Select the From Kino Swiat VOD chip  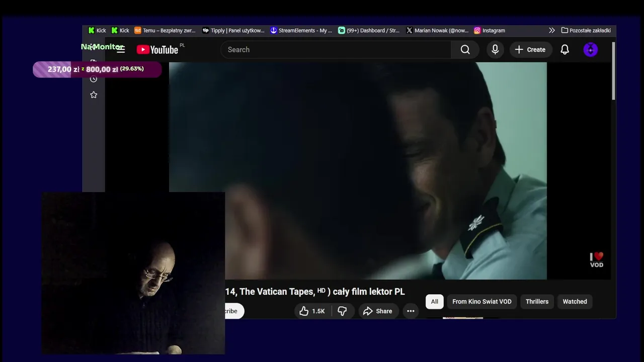482,302
